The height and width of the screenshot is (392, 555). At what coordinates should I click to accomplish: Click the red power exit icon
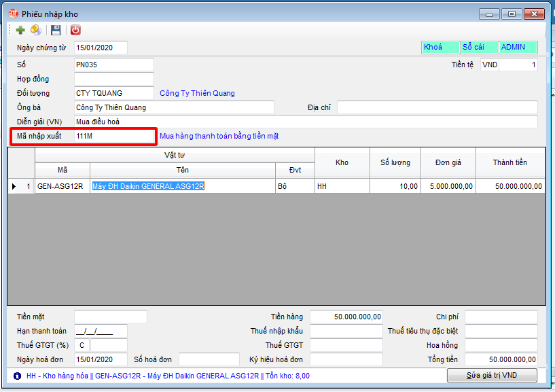(75, 30)
